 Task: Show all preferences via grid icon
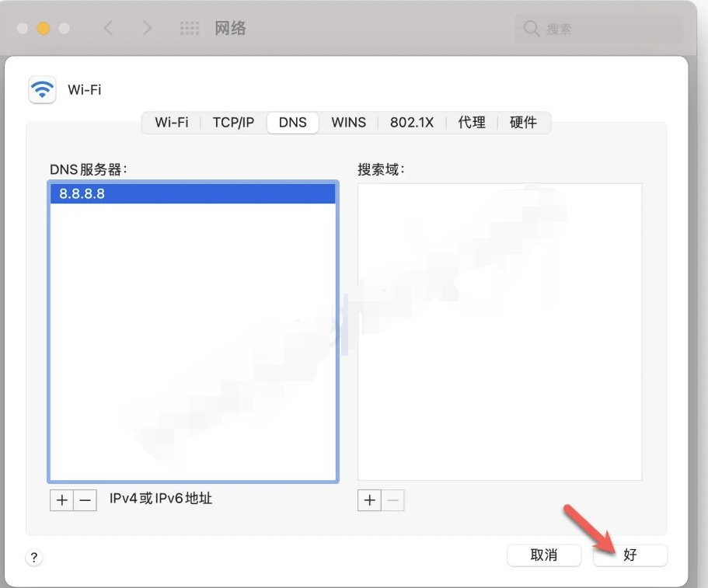(190, 29)
